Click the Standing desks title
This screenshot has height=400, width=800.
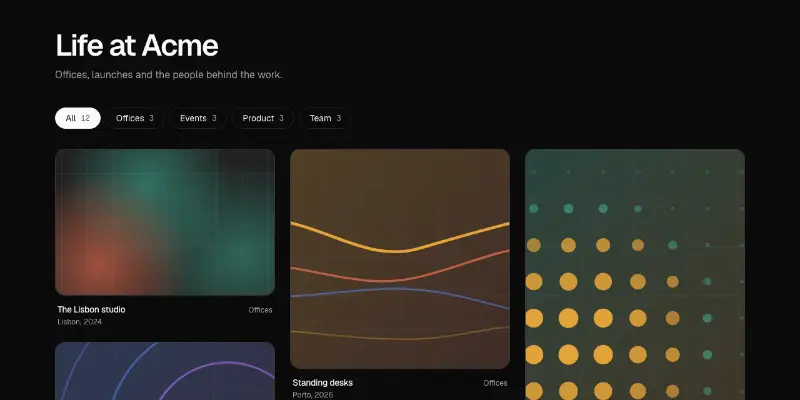pos(322,383)
